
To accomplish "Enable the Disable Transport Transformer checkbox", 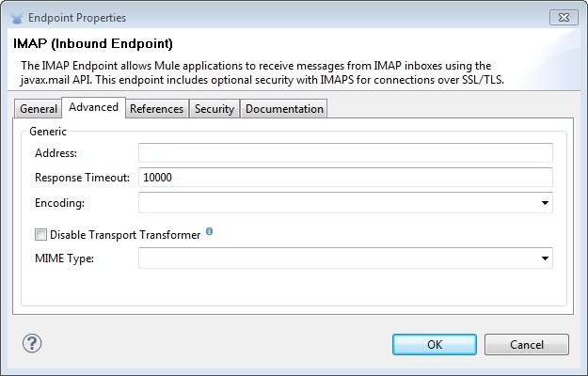I will point(40,235).
